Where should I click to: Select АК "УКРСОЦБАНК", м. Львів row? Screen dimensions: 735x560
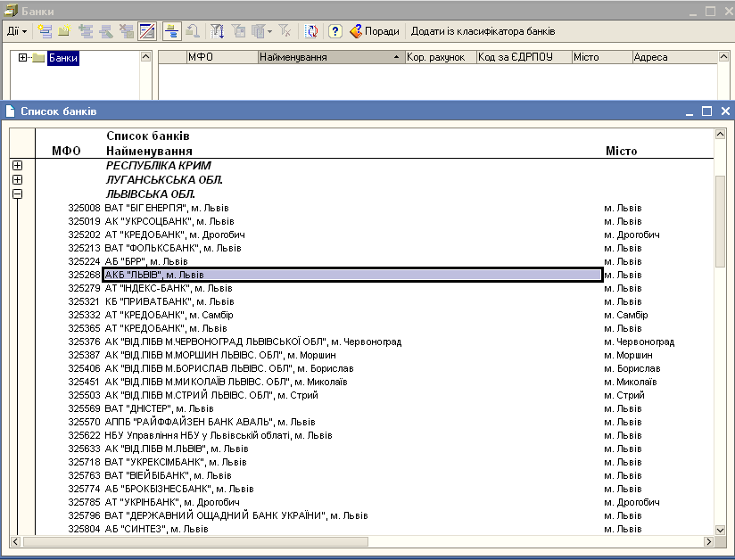[x=374, y=222]
